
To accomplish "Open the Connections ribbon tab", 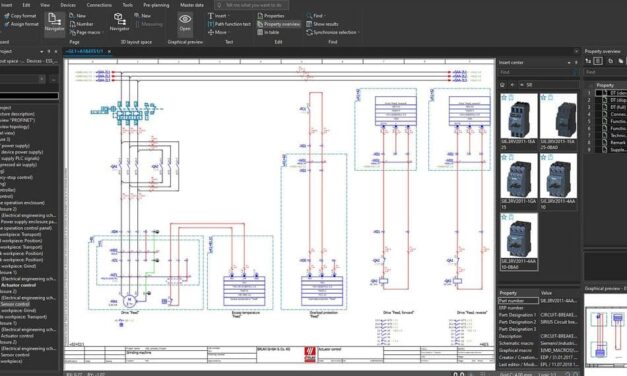I will [99, 5].
